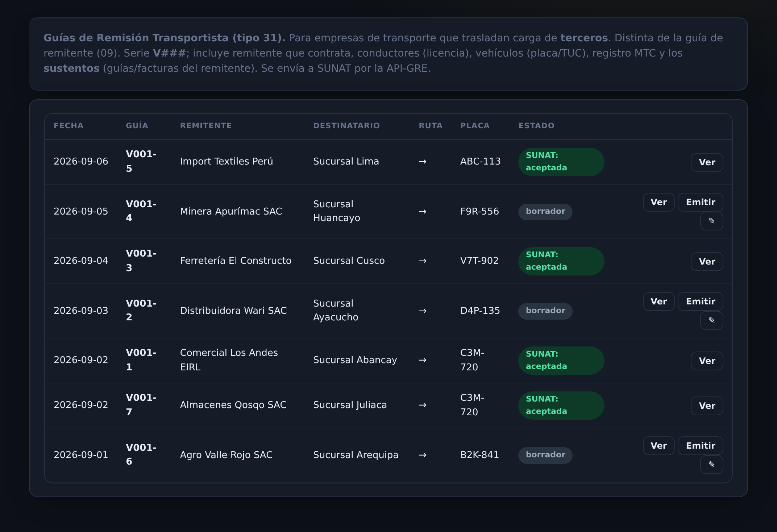This screenshot has height=532, width=777.
Task: Click destinatario Sucursal Arequipa
Action: point(356,455)
